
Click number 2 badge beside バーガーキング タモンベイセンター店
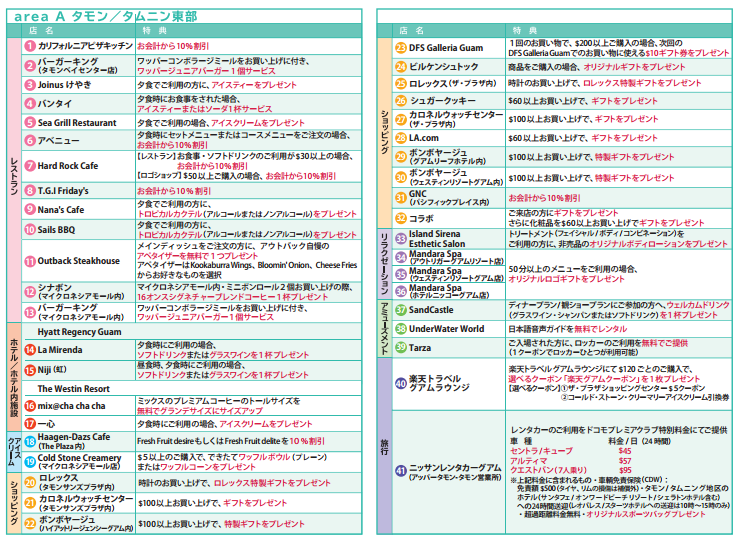30,66
